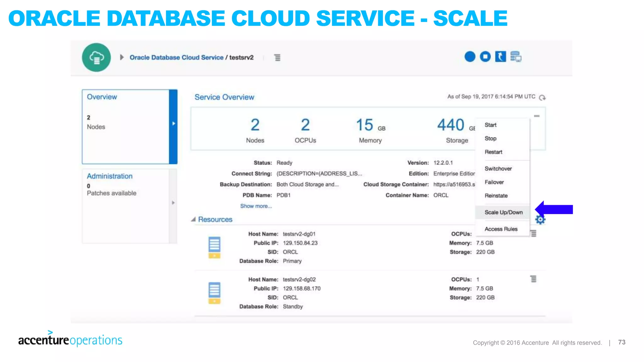
Task: Click the Connect String value (DESCRIPTION=(ADDRESS_LIS...
Action: (319, 174)
